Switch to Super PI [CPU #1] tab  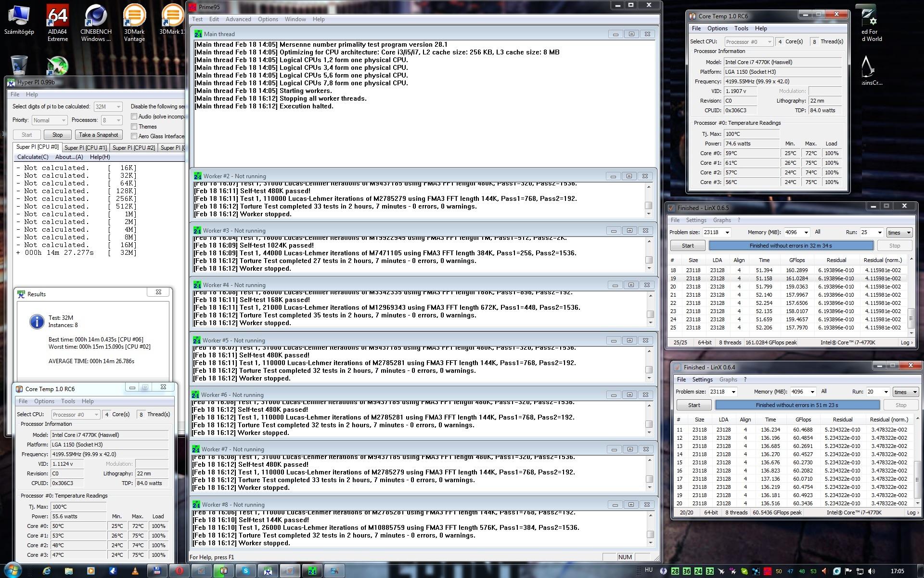pos(86,148)
